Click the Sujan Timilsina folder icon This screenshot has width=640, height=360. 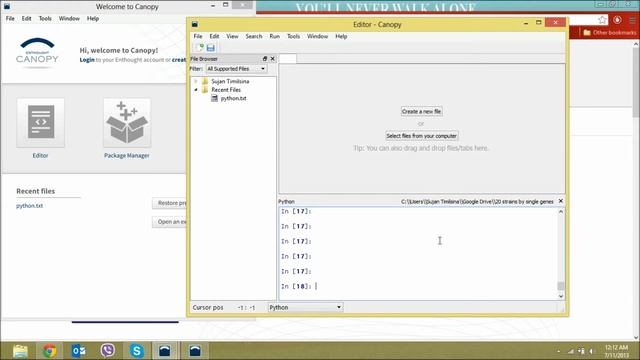coord(205,81)
